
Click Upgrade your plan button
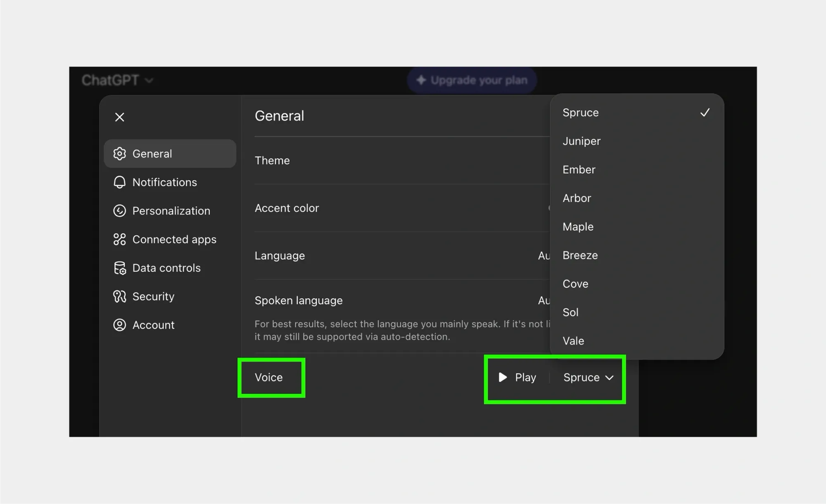coord(472,80)
